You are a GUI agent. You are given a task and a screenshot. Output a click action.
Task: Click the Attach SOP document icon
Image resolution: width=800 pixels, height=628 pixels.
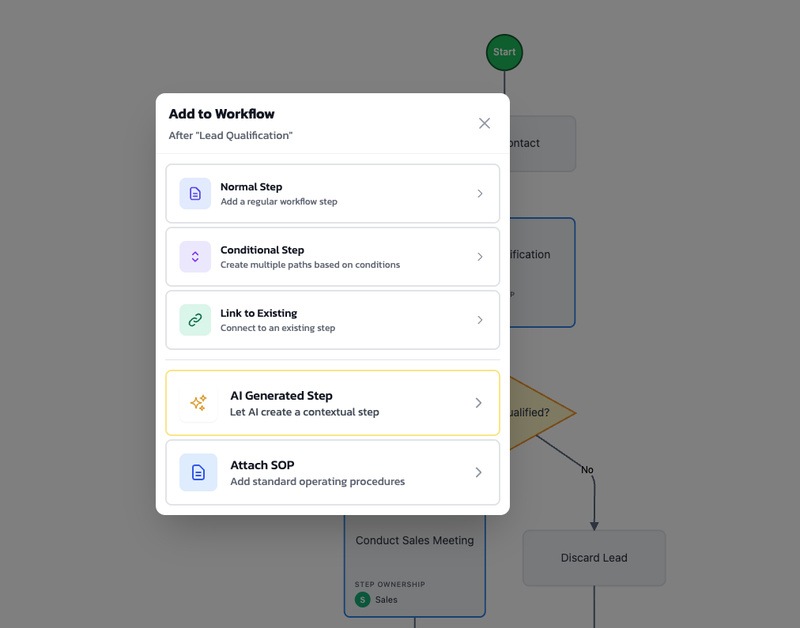tap(196, 472)
